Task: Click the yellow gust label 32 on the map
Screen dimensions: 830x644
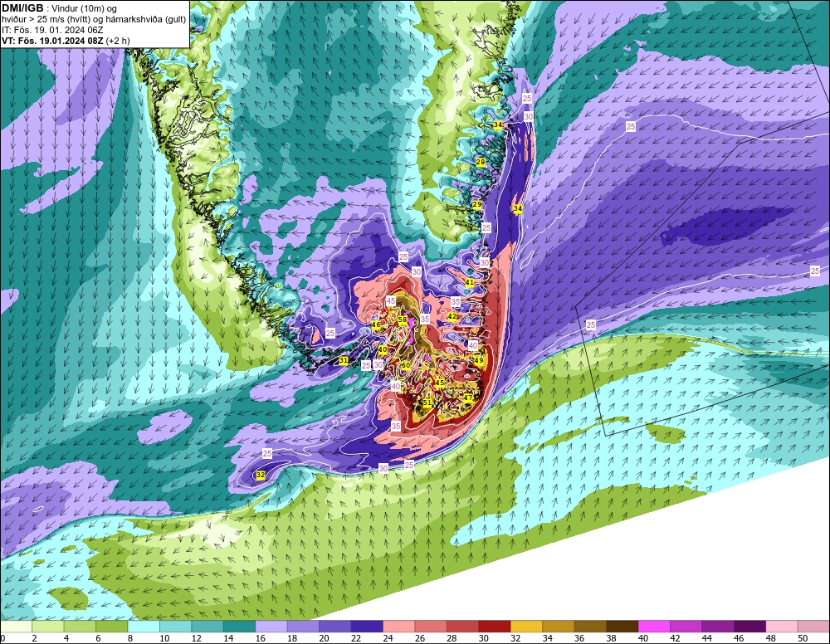Action: (x=260, y=476)
